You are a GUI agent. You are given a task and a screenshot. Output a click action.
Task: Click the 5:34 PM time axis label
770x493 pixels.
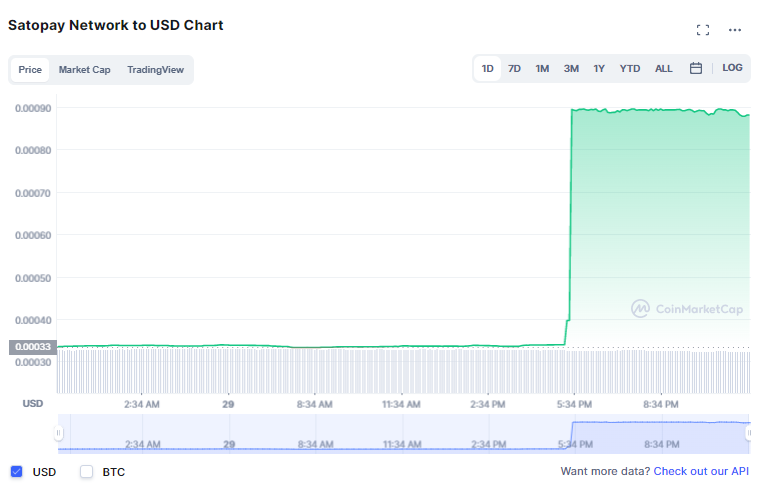click(574, 405)
